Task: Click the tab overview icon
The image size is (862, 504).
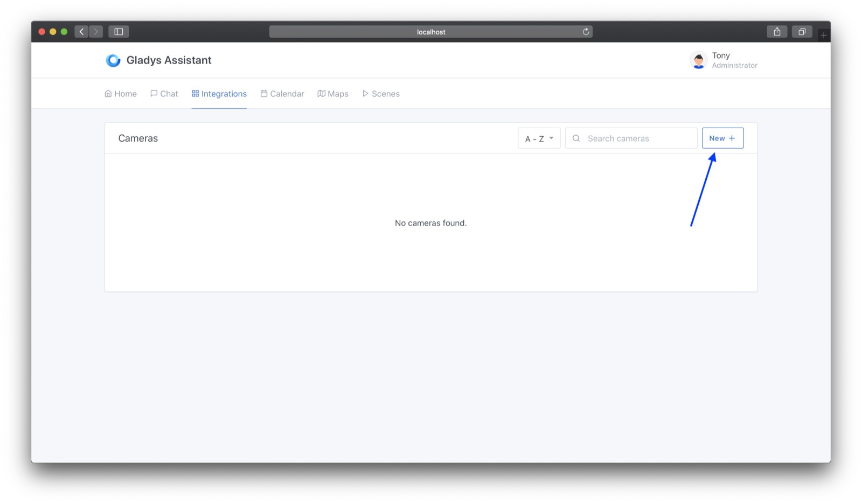Action: [x=802, y=31]
